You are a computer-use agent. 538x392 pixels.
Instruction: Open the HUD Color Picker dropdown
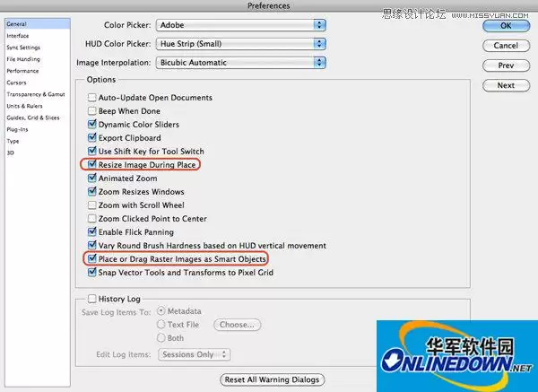pos(241,44)
